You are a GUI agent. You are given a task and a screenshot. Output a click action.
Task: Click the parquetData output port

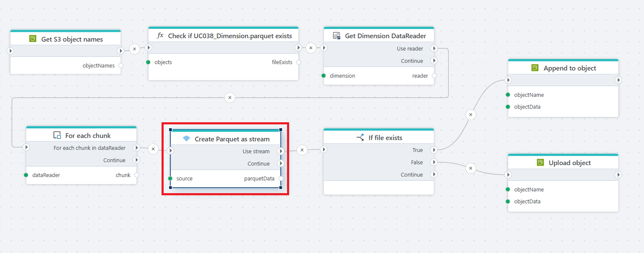280,179
